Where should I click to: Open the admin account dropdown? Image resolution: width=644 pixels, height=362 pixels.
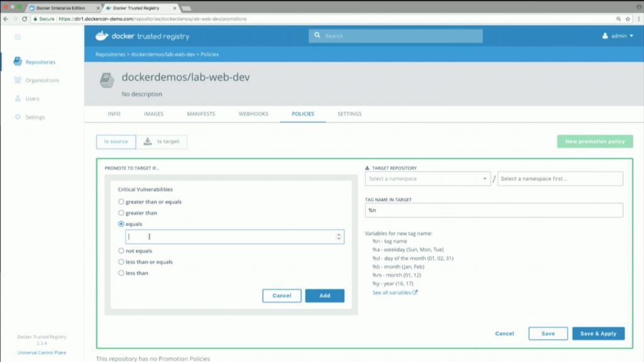(x=618, y=36)
